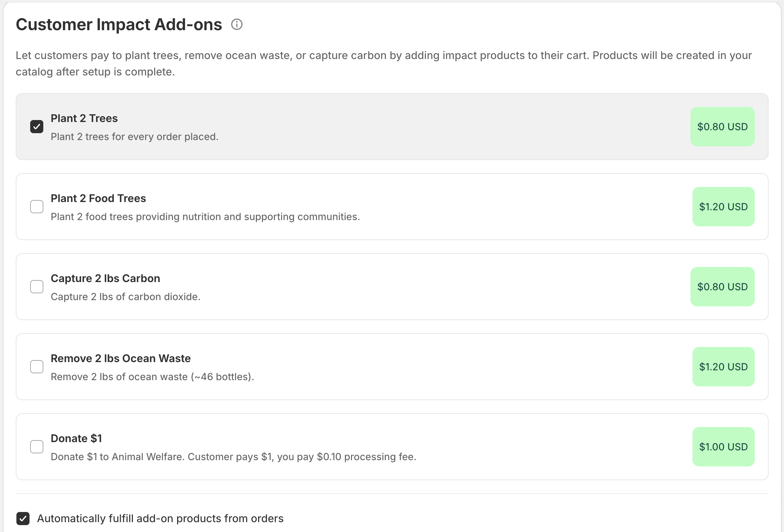Click the $1.00 USD badge for Donate $1
The height and width of the screenshot is (532, 784).
click(x=723, y=447)
